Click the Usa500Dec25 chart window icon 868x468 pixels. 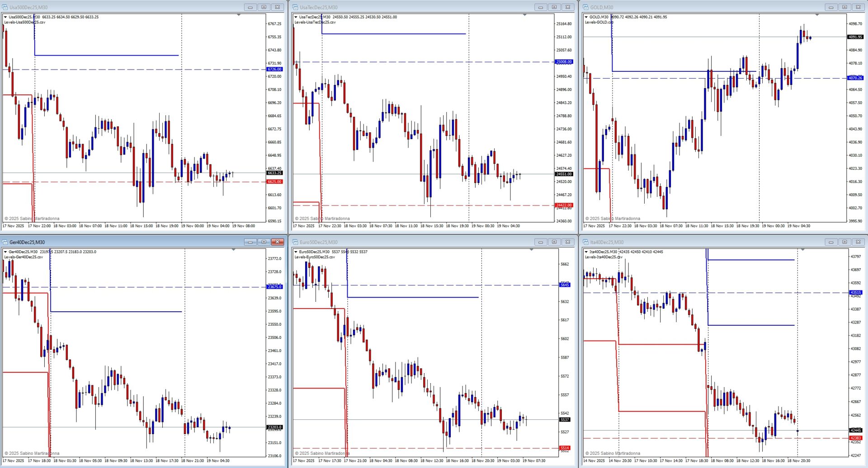[x=5, y=7]
